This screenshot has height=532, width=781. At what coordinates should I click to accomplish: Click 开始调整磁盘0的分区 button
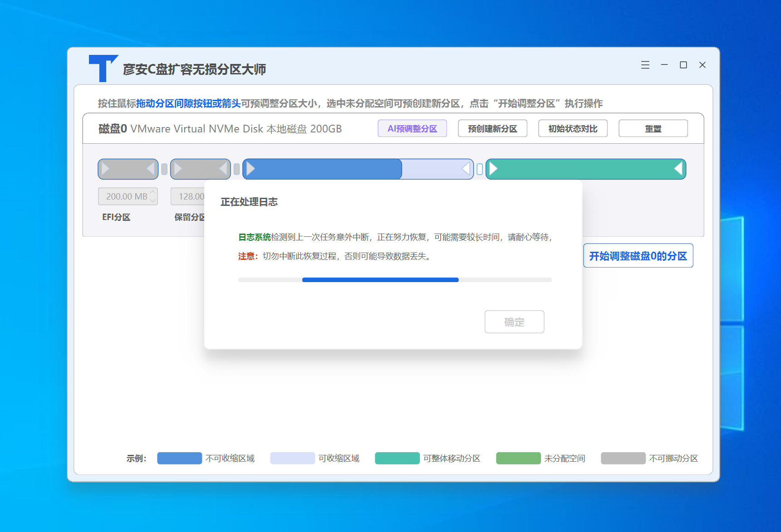click(638, 256)
